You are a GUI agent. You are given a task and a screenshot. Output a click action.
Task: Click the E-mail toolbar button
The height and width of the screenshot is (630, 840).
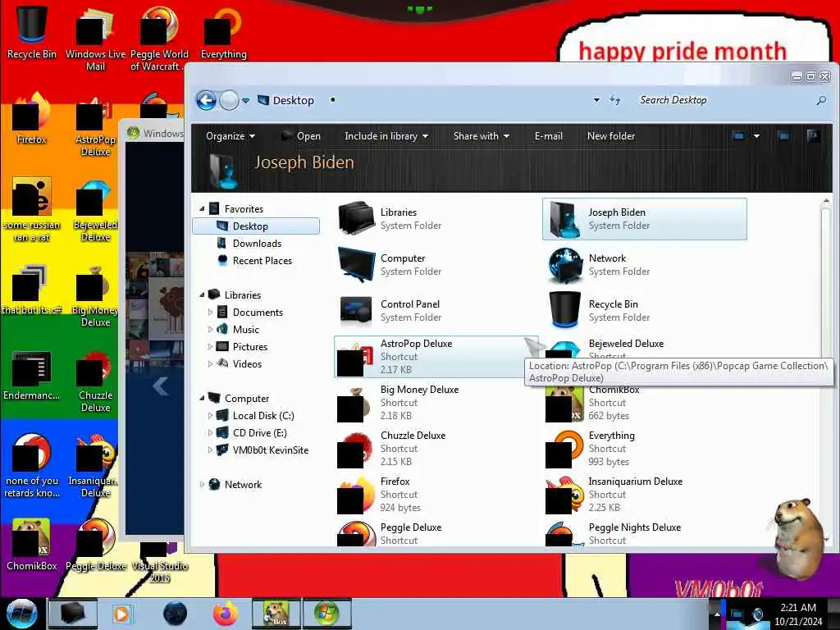(549, 136)
